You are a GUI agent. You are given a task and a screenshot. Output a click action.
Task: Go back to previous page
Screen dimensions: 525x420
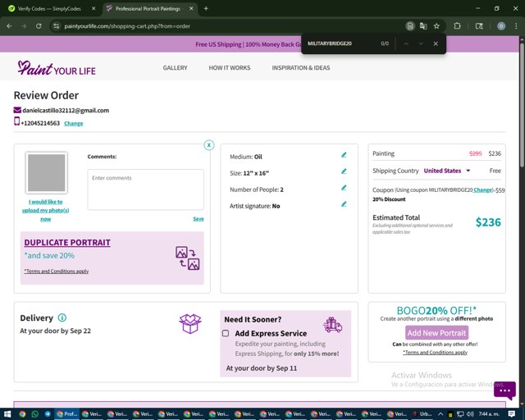9,25
